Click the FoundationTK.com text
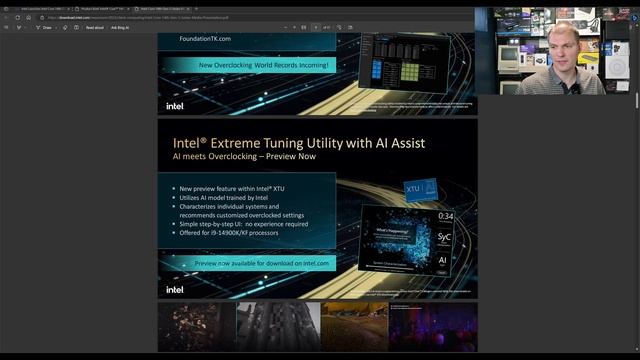Screen dimensions: 640x360 (x=205, y=39)
